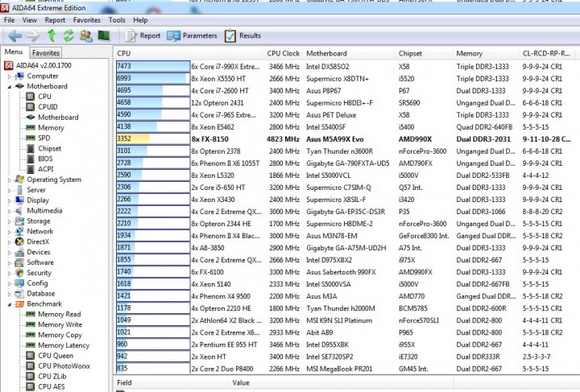Click the Memory column header

coord(486,53)
